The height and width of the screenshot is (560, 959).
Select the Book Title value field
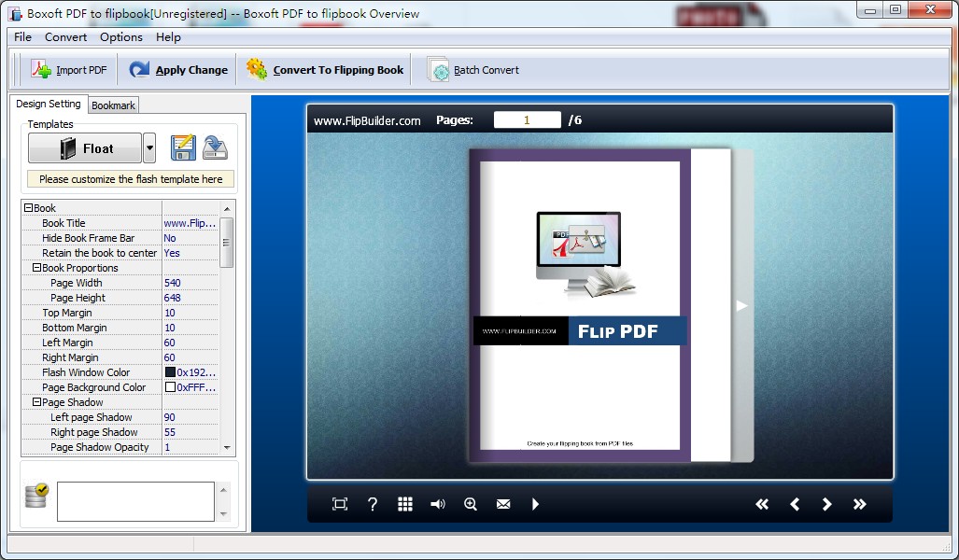(190, 223)
